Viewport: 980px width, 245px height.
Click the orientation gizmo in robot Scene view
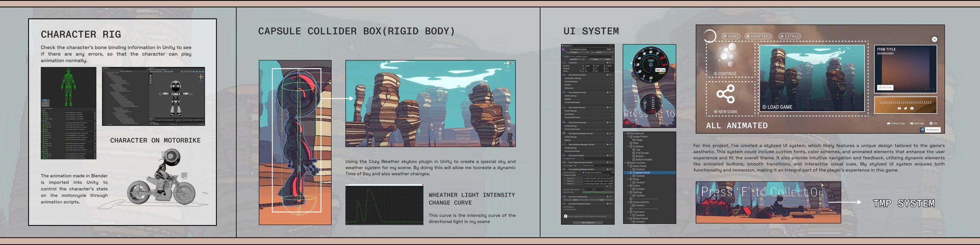point(201,77)
